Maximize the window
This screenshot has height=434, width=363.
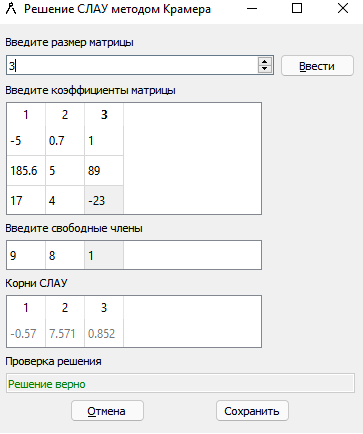click(297, 8)
